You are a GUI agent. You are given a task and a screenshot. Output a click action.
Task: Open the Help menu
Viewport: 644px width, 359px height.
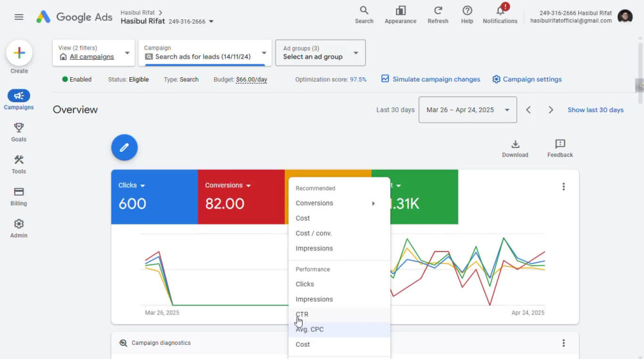[x=467, y=15]
